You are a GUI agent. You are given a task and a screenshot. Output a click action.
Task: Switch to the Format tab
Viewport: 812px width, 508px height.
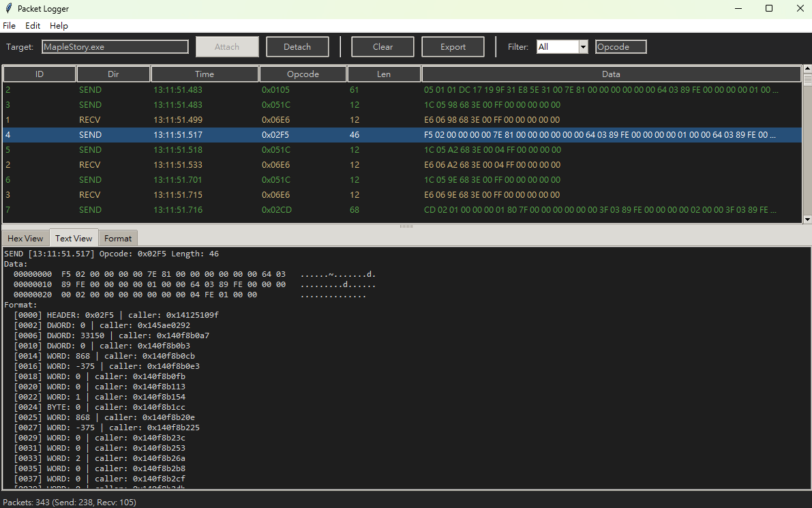[118, 238]
